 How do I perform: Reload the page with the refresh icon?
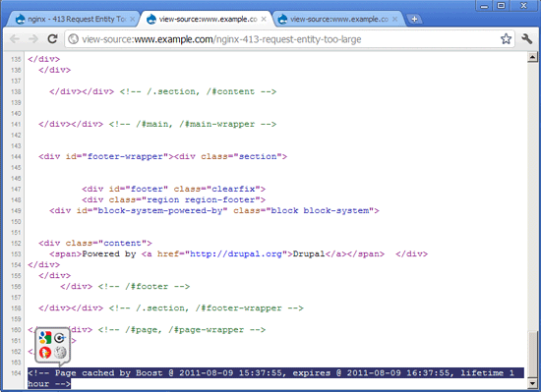pos(52,39)
